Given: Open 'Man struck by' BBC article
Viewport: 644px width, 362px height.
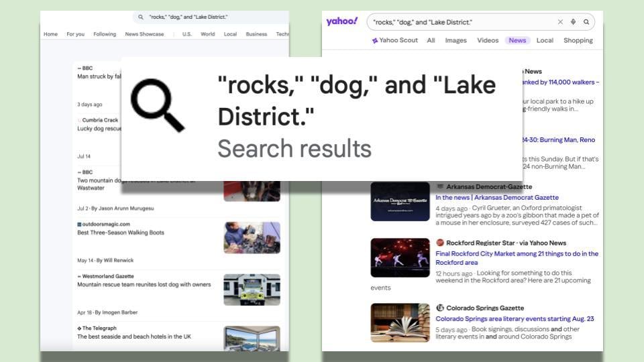Looking at the screenshot, I should tap(99, 76).
